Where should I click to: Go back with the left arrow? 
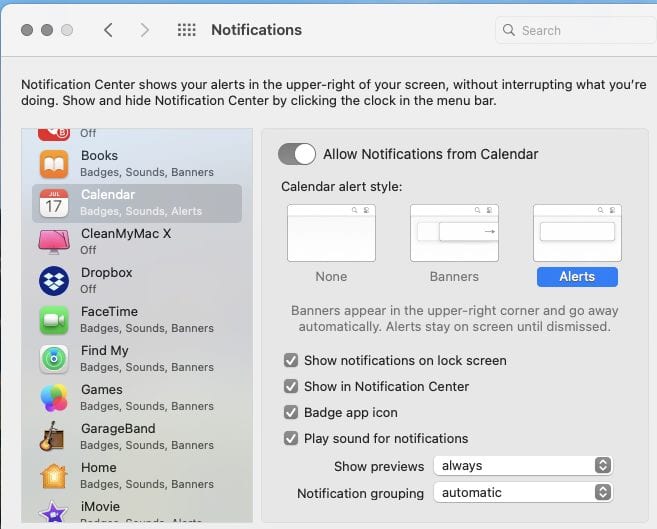pyautogui.click(x=108, y=30)
